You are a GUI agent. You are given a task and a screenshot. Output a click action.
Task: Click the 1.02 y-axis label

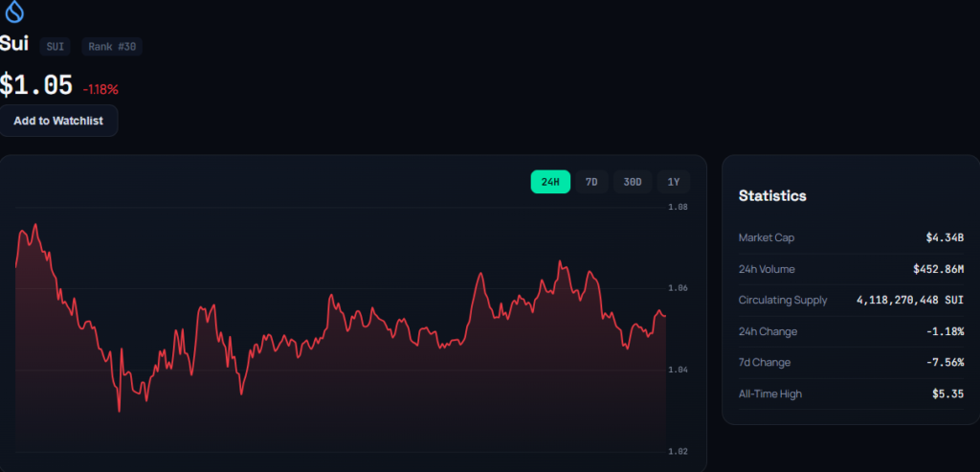coord(679,451)
